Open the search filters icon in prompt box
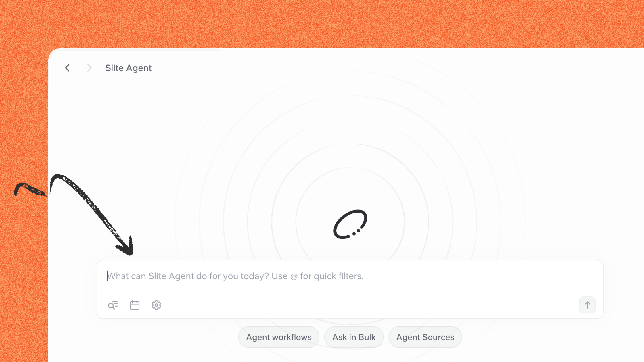The height and width of the screenshot is (362, 644). [113, 305]
